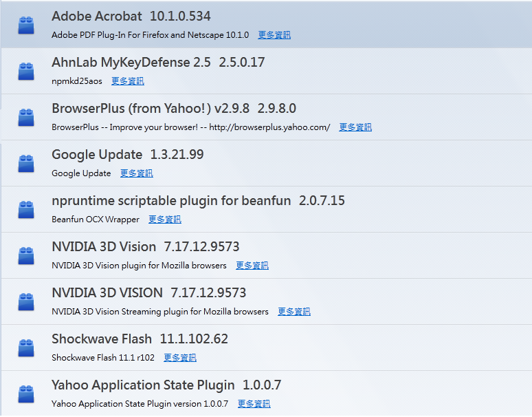Select the Shockwave Flash 11.1.102.62 entry title
The width and height of the screenshot is (532, 417).
[x=140, y=339]
